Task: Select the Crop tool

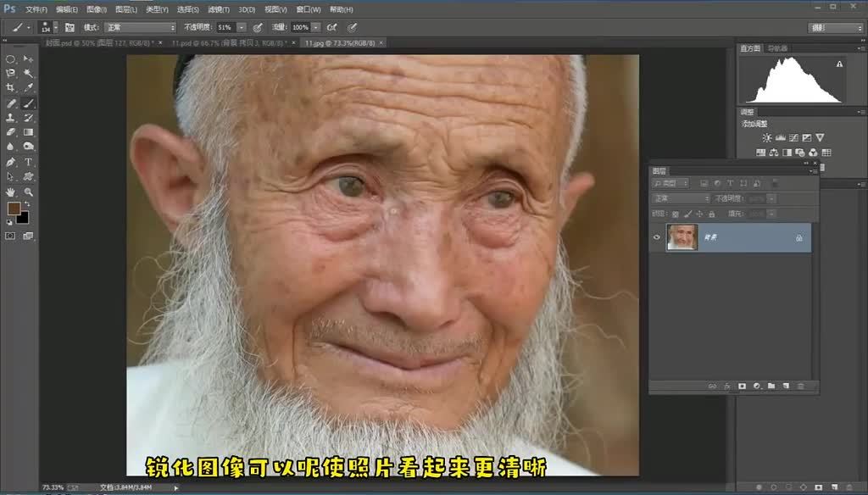Action: pos(10,86)
